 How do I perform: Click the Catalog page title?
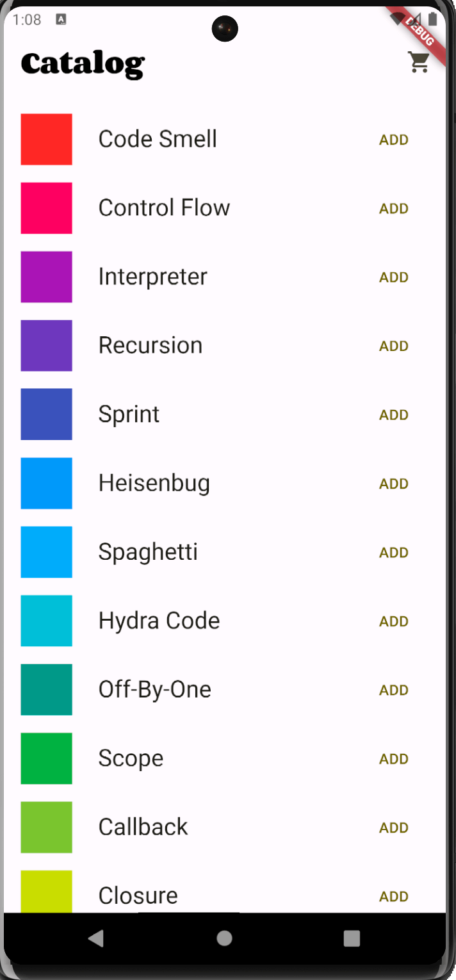pos(83,64)
